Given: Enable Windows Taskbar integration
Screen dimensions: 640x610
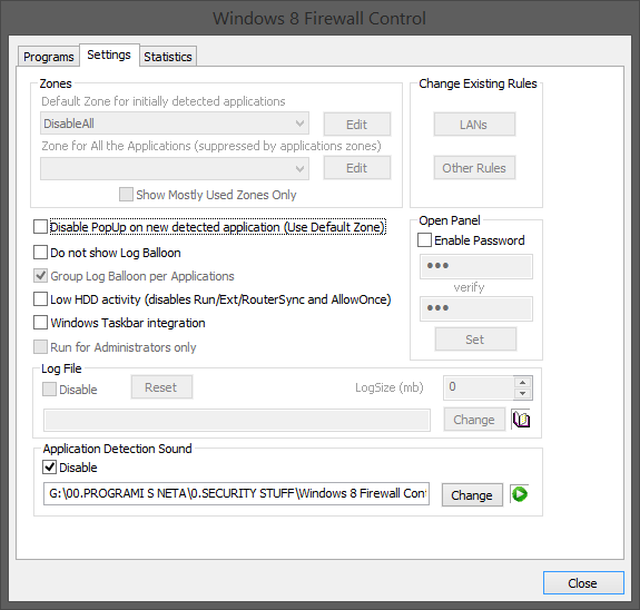Looking at the screenshot, I should 41,323.
